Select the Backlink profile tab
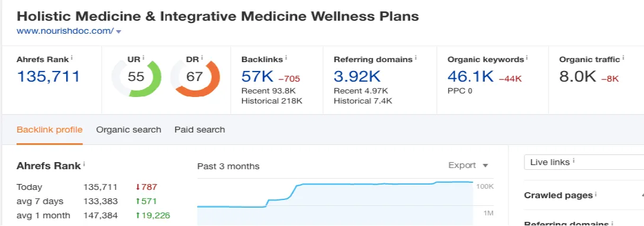The height and width of the screenshot is (226, 644). (50, 130)
